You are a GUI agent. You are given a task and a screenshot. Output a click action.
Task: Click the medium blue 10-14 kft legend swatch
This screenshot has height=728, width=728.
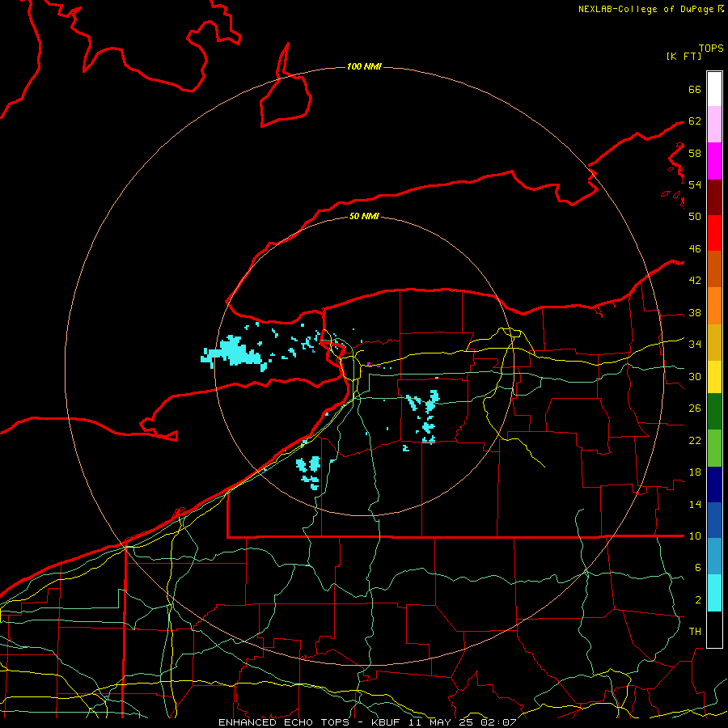[x=714, y=520]
